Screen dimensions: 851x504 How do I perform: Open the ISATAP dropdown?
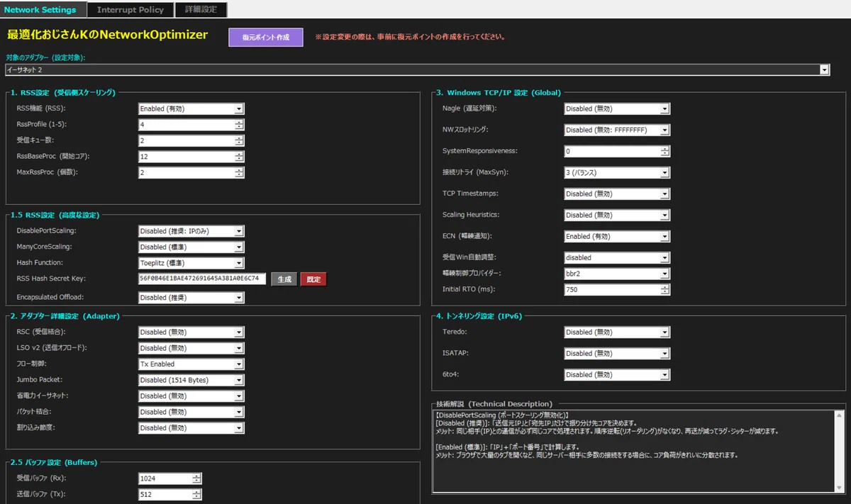pos(617,353)
